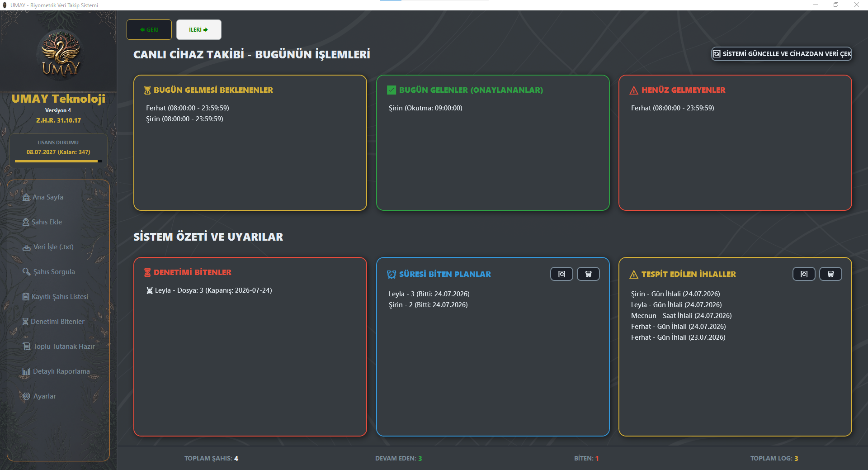The image size is (868, 470).
Task: Select Leyla - Dosya: 3 entry
Action: [x=209, y=290]
